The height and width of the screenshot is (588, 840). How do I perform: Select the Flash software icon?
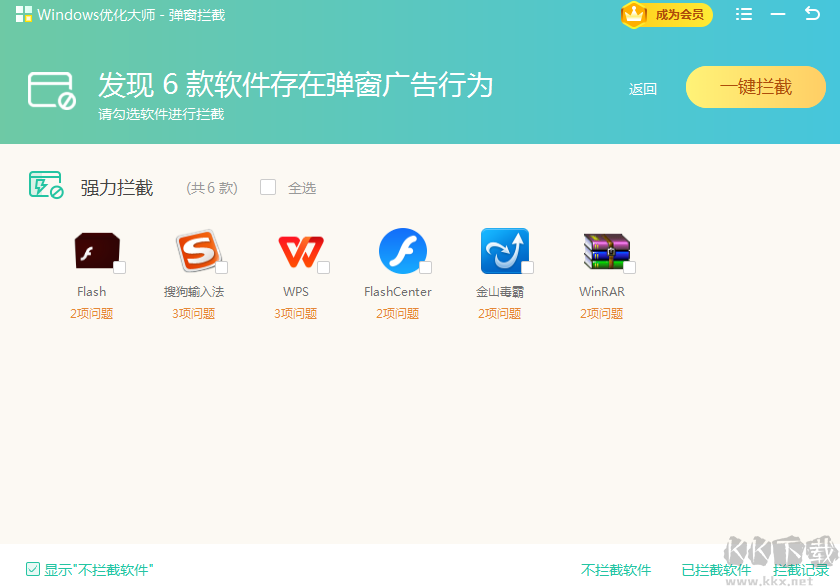coord(95,251)
